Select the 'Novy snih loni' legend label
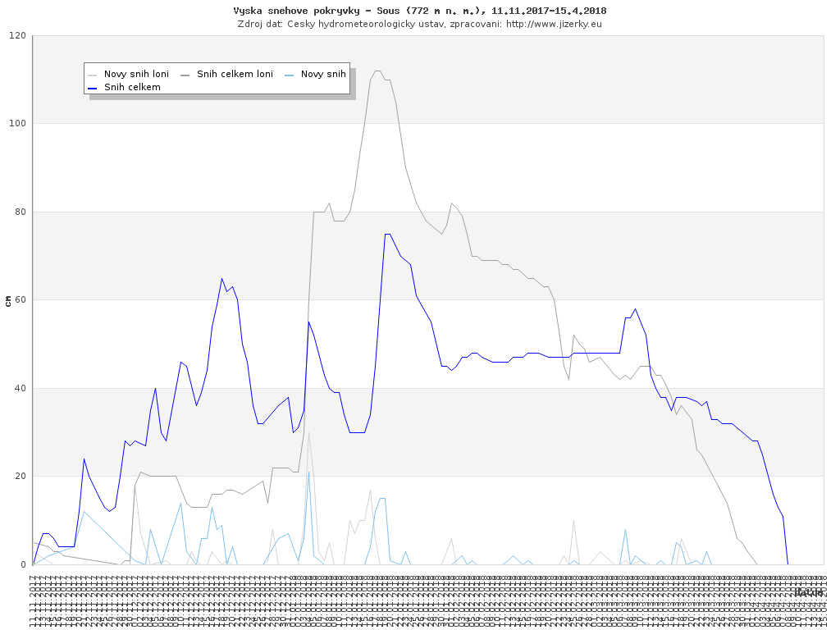Image resolution: width=840 pixels, height=630 pixels. point(136,75)
